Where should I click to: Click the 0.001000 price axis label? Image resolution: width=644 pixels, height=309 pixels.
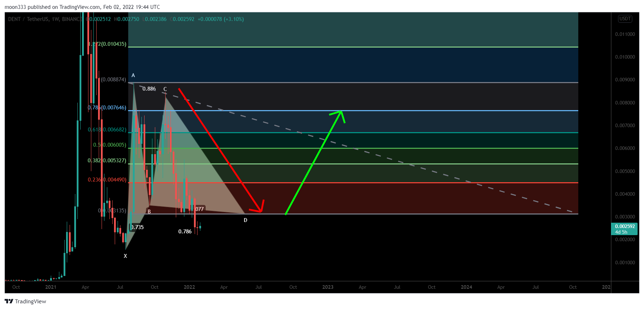(x=625, y=262)
